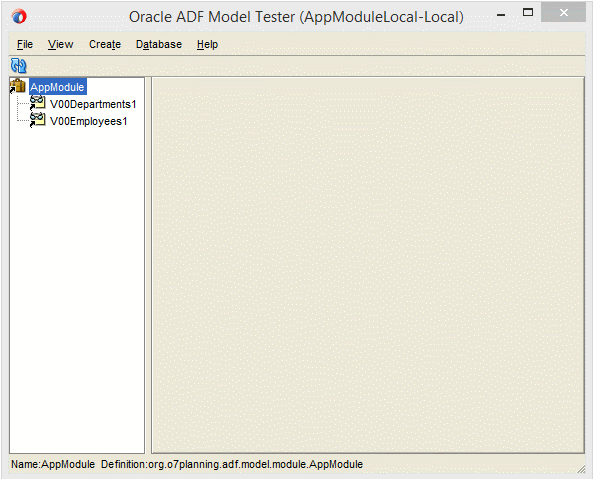Open the View menu
The width and height of the screenshot is (594, 479).
click(x=61, y=44)
